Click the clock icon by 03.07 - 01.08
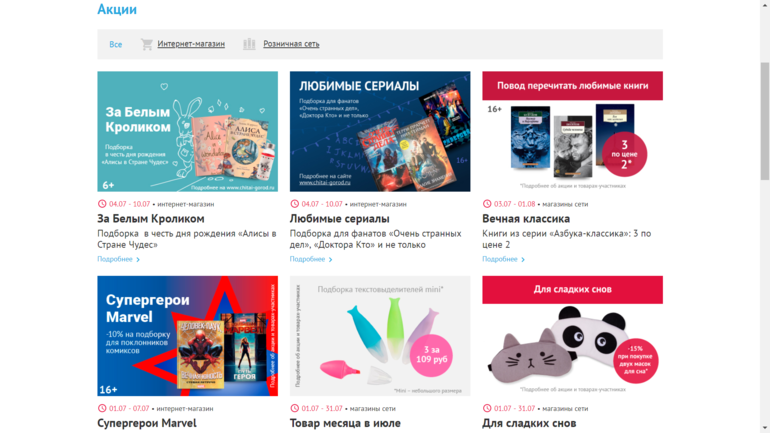The image size is (770, 433). coord(487,204)
